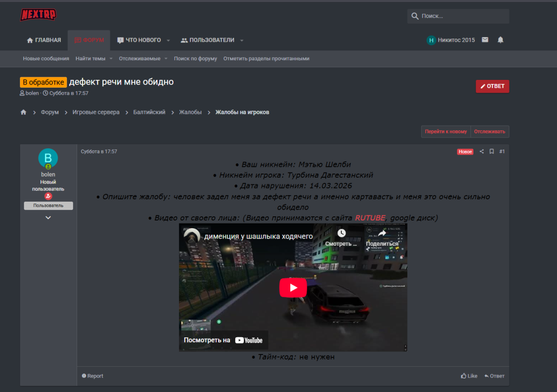The width and height of the screenshot is (557, 392).
Task: Expand the ЧТО НОВОГО dropdown arrow
Action: [168, 40]
